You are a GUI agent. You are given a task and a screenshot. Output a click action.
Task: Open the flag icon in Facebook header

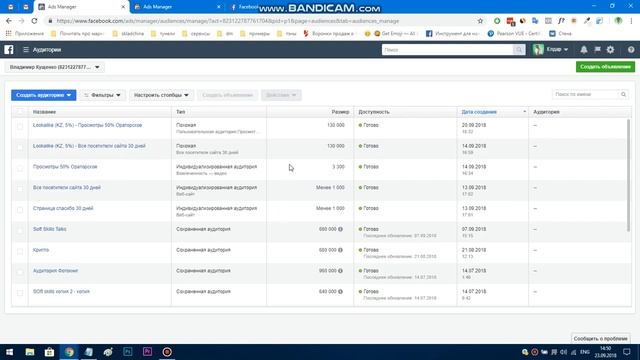click(597, 50)
